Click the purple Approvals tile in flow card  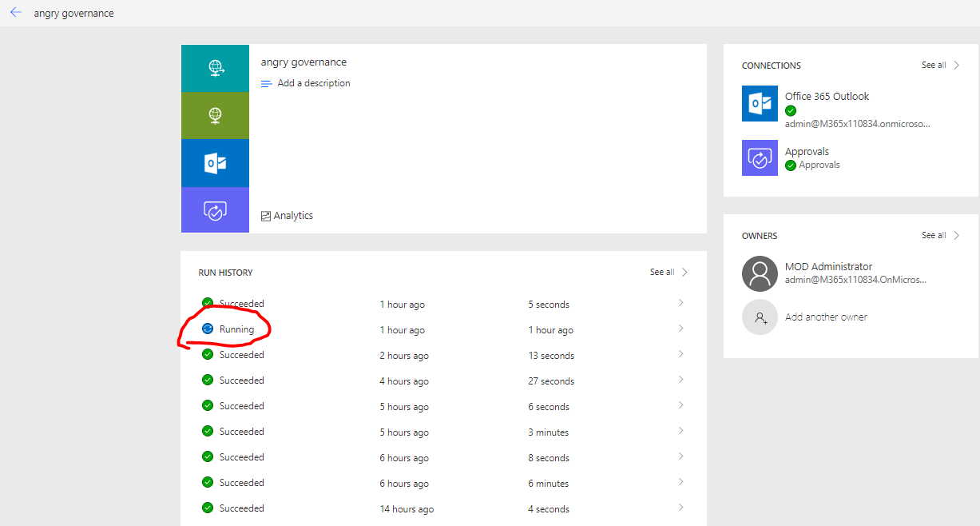point(215,210)
